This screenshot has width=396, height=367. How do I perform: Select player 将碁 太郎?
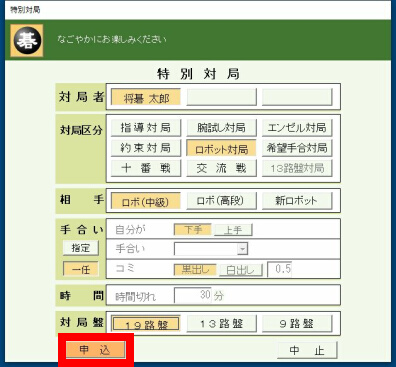click(x=146, y=98)
